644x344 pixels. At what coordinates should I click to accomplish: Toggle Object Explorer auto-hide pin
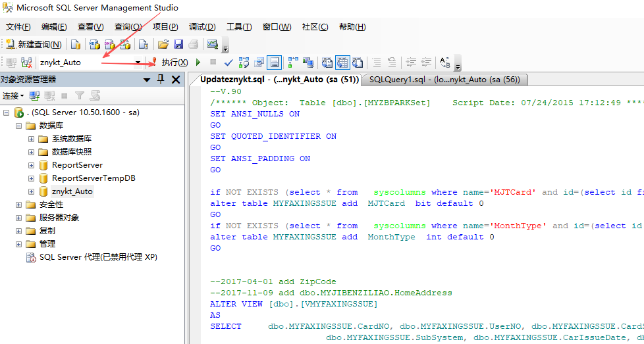tap(161, 80)
